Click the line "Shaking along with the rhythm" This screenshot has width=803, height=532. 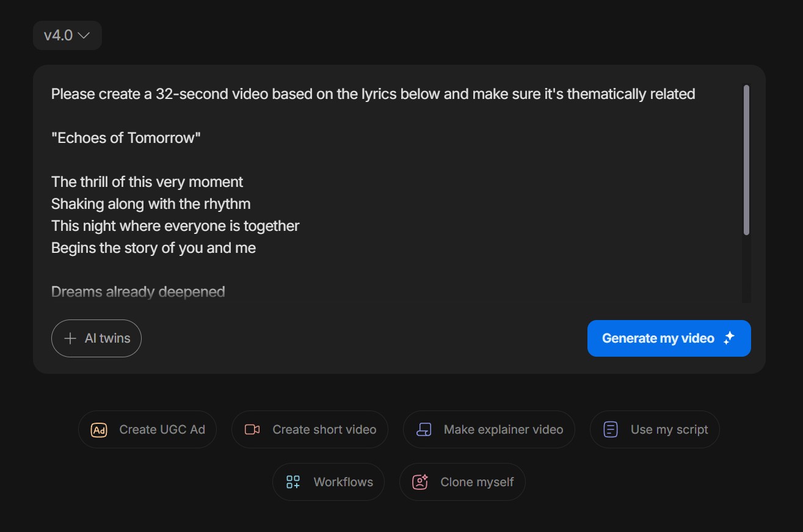click(151, 204)
